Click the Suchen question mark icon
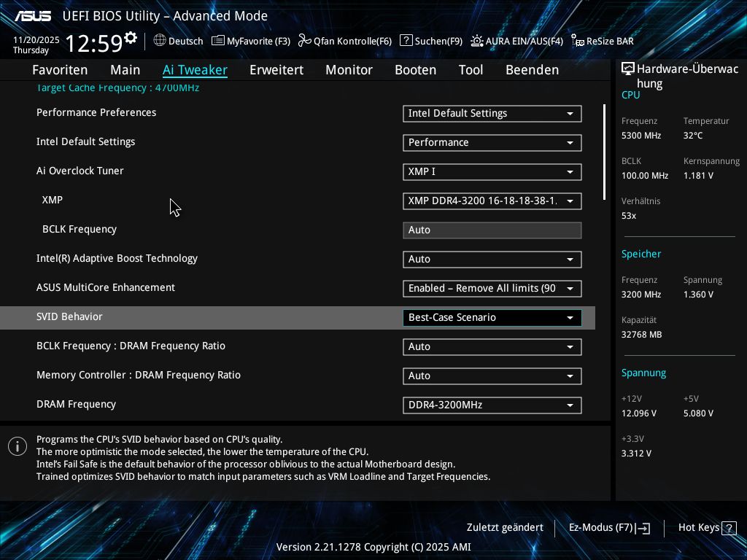747x560 pixels. (x=406, y=41)
